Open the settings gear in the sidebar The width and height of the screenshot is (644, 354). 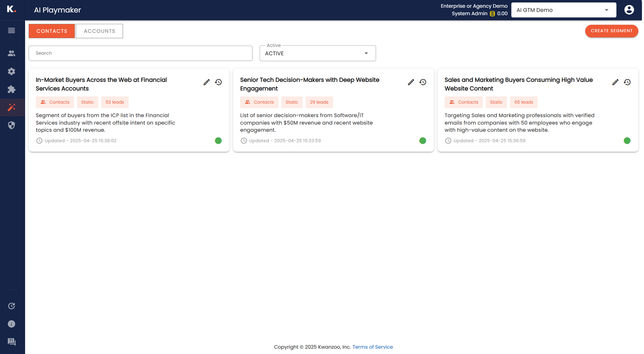(11, 72)
